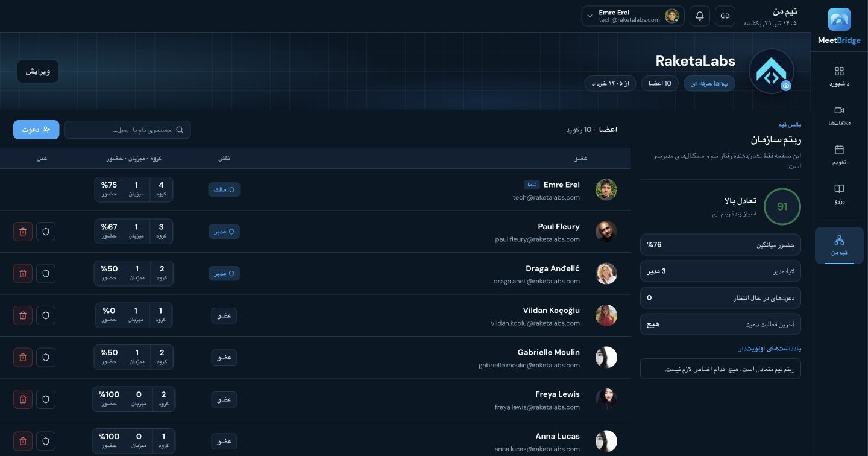Click the copy link icon button
This screenshot has height=456, width=868.
[x=725, y=16]
